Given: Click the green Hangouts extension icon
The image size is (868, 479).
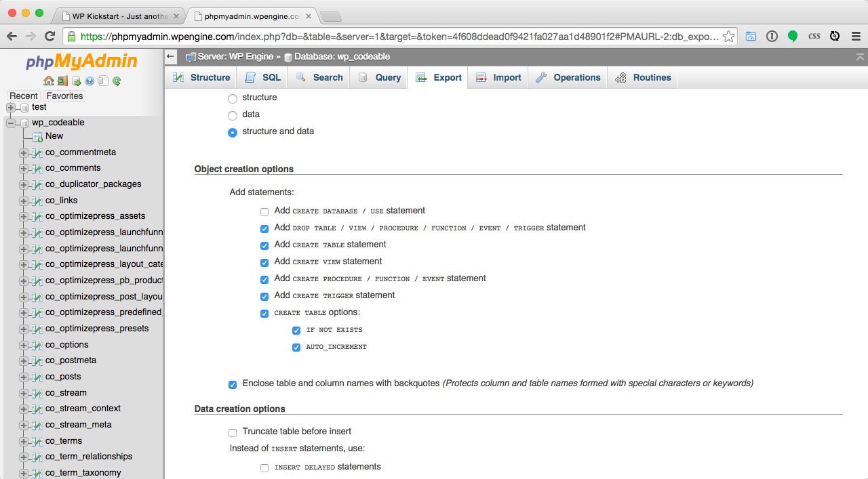Looking at the screenshot, I should click(793, 37).
